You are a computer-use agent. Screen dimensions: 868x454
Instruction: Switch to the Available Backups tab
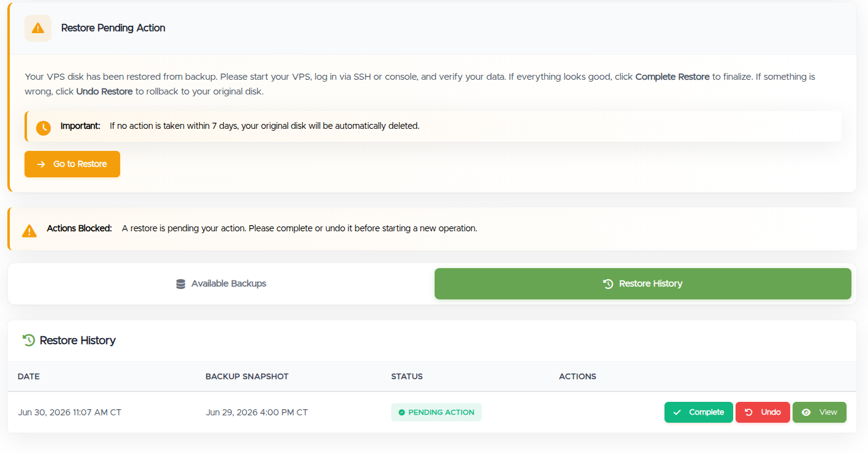click(221, 283)
